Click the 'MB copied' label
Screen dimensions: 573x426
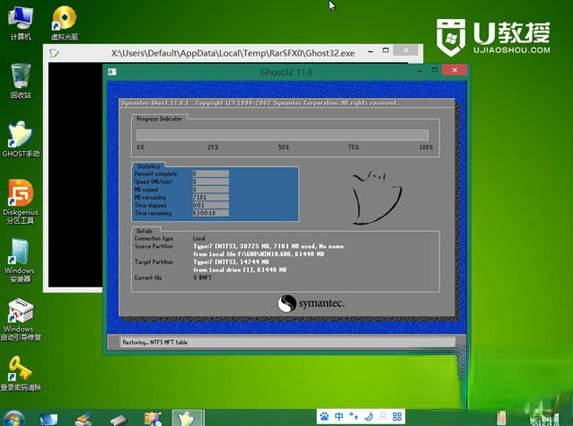(146, 190)
